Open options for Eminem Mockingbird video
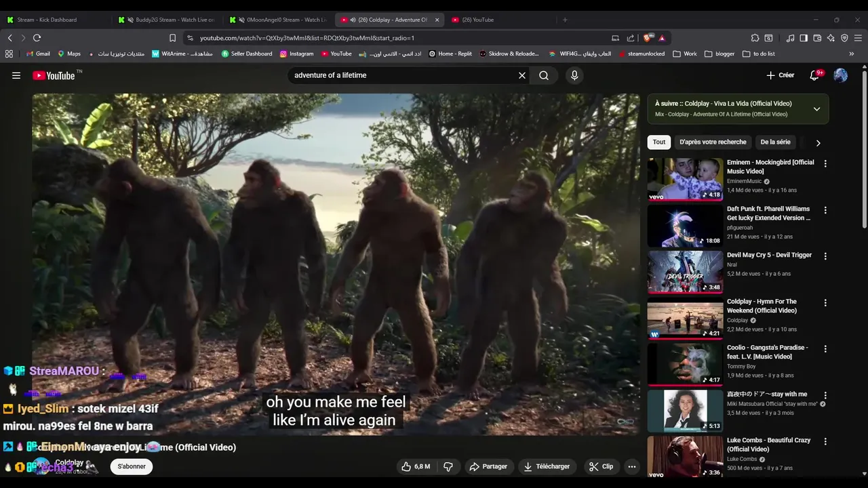The height and width of the screenshot is (488, 868). pos(825,163)
